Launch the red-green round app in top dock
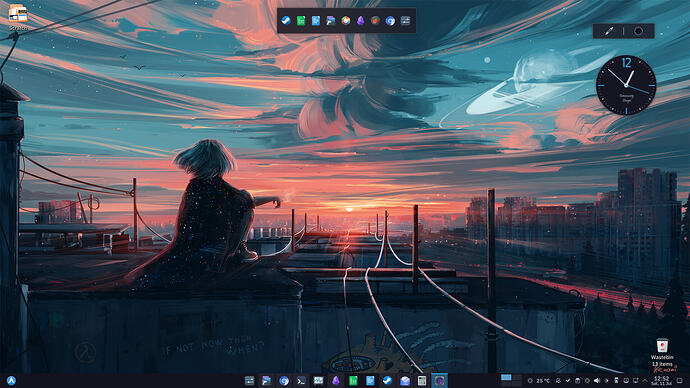The height and width of the screenshot is (388, 690). (375, 20)
